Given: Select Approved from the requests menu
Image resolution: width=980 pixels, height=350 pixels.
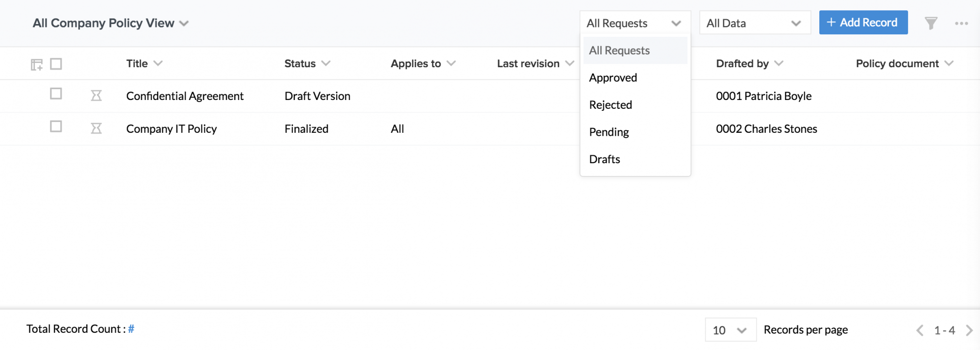Looking at the screenshot, I should point(613,77).
